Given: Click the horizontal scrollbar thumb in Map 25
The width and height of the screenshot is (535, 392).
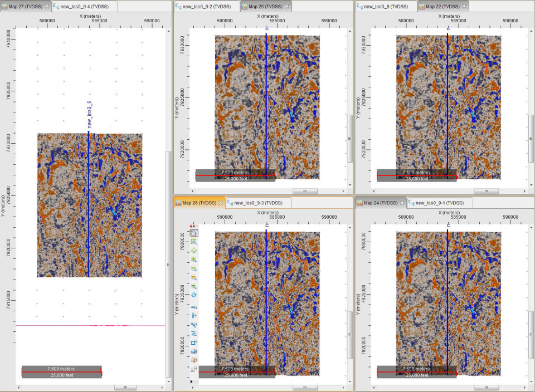Looking at the screenshot, I should [x=305, y=191].
